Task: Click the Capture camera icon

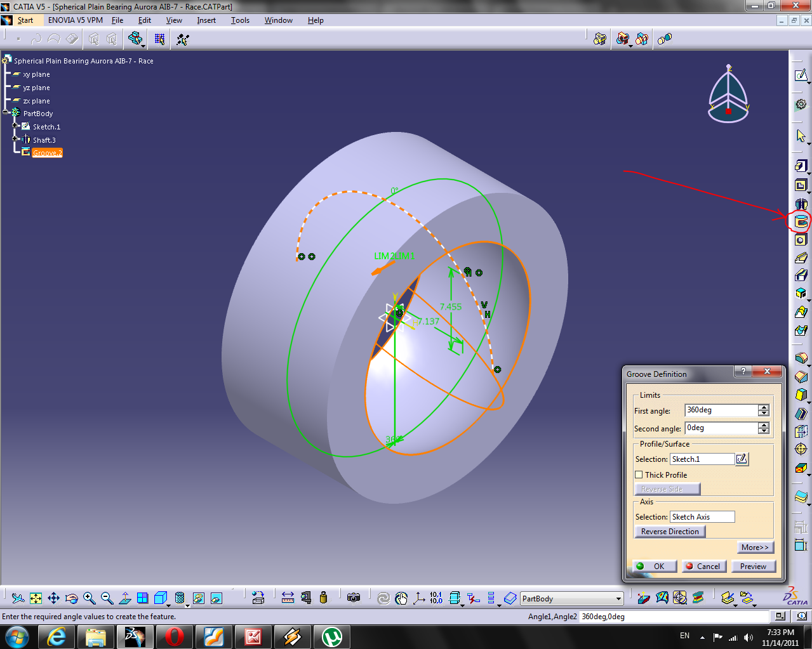Action: [354, 598]
